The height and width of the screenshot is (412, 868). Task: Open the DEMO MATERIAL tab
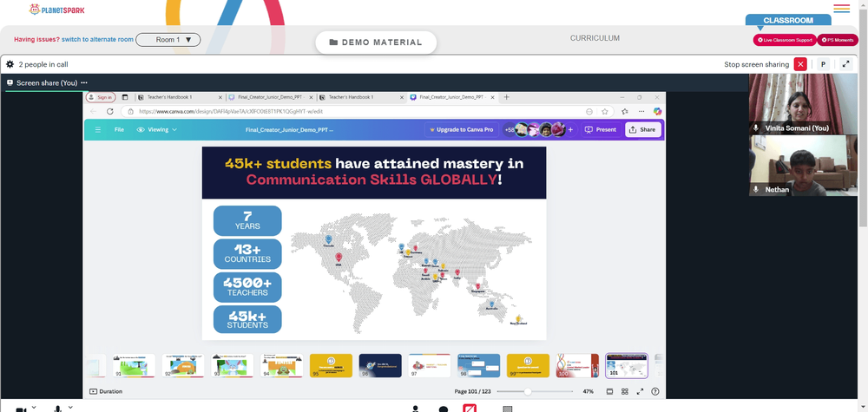pyautogui.click(x=376, y=43)
